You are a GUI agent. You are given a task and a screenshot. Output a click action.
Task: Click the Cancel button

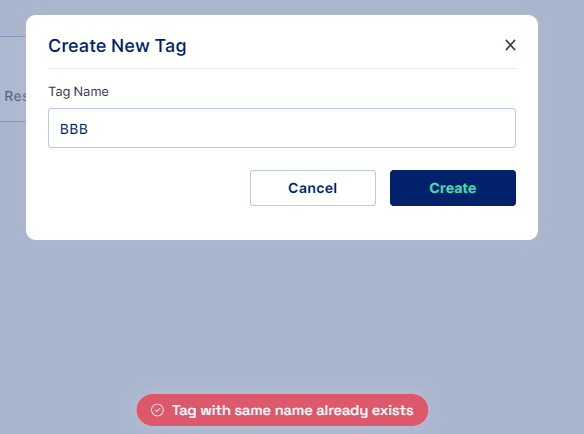click(313, 188)
